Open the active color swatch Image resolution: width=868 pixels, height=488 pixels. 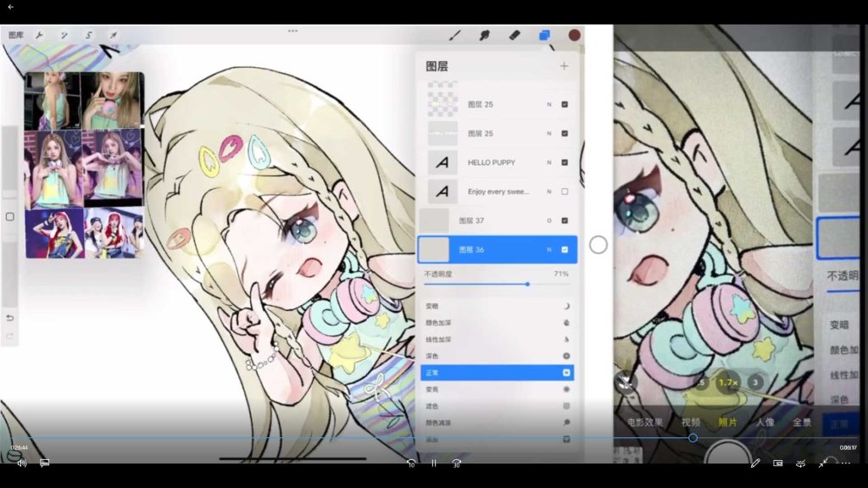[x=575, y=36]
